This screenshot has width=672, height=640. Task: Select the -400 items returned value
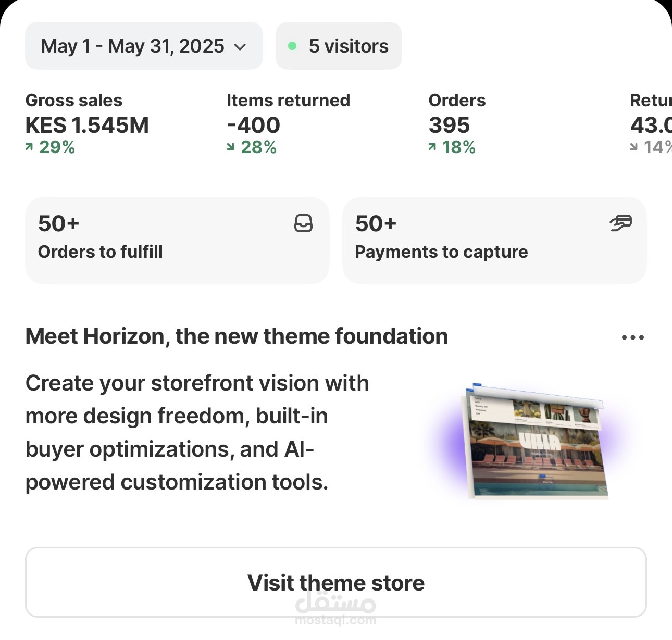click(x=253, y=125)
